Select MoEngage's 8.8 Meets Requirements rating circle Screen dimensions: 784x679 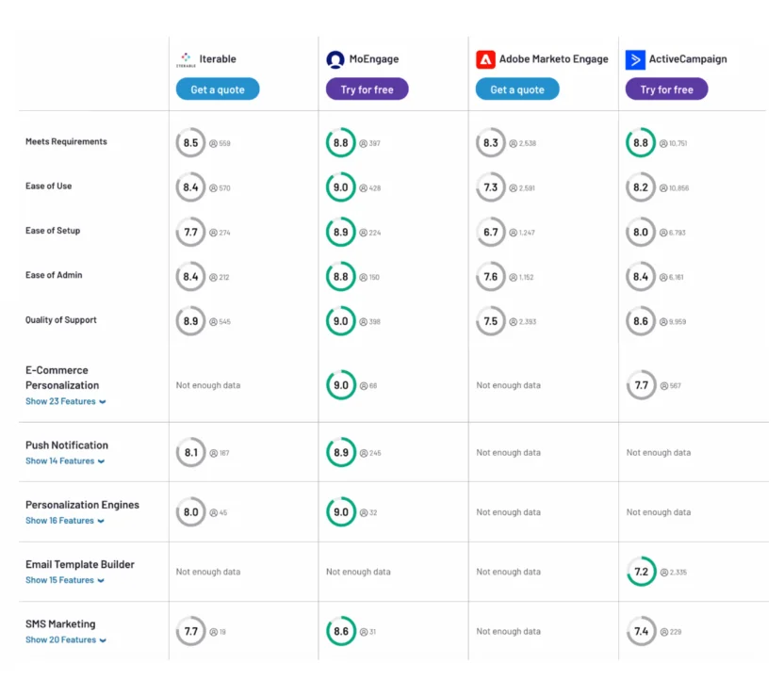pos(341,142)
